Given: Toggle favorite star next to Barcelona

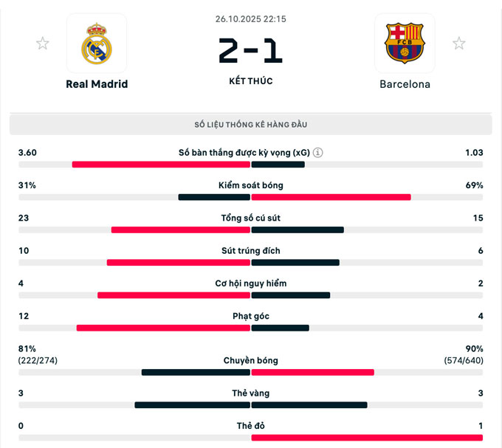Looking at the screenshot, I should click(459, 44).
